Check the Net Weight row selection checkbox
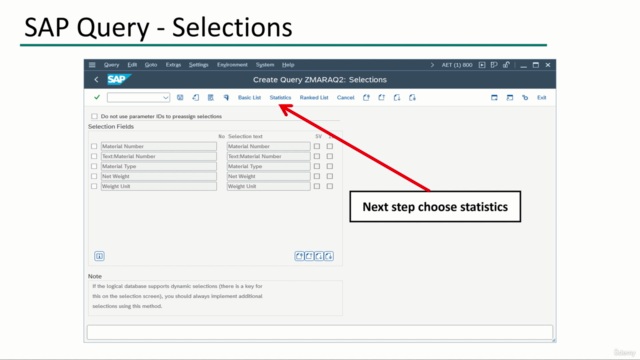This screenshot has width=640, height=360. [94, 176]
